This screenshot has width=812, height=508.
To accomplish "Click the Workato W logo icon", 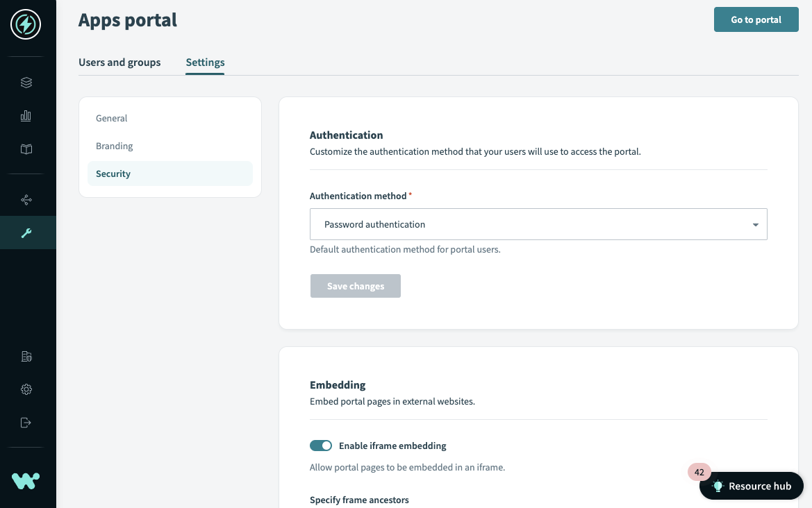I will tap(26, 480).
